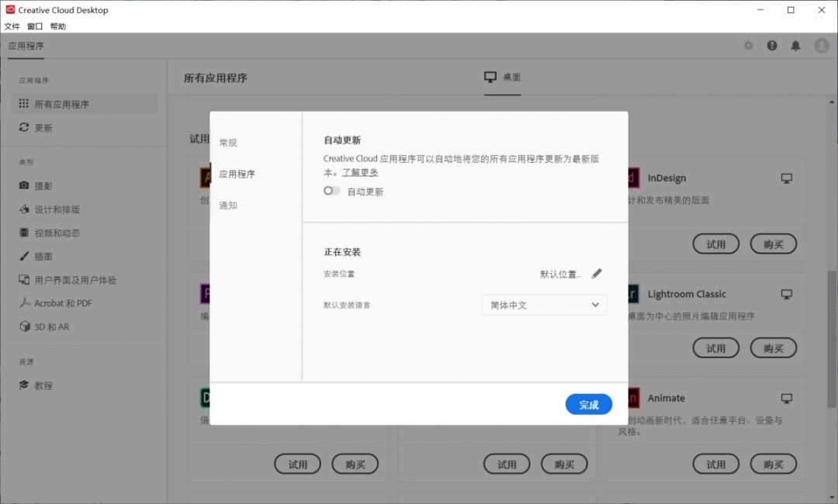
Task: Select the 通知 preferences tab
Action: coord(228,205)
